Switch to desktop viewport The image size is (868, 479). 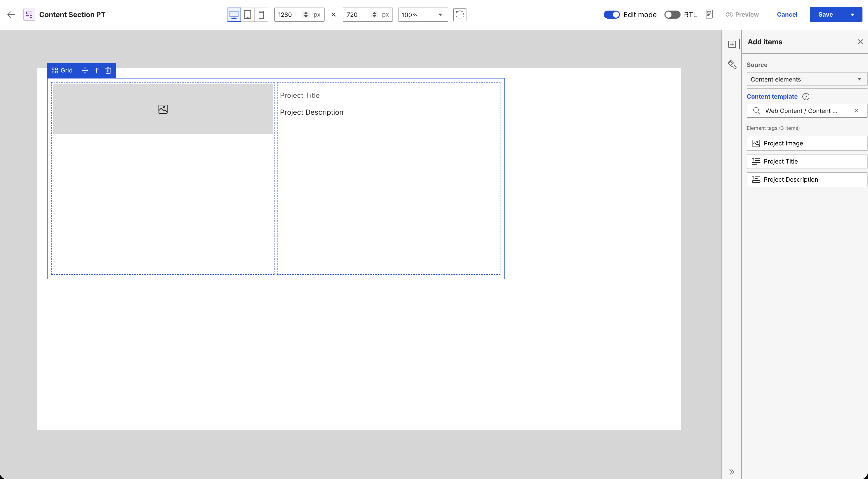pos(234,15)
